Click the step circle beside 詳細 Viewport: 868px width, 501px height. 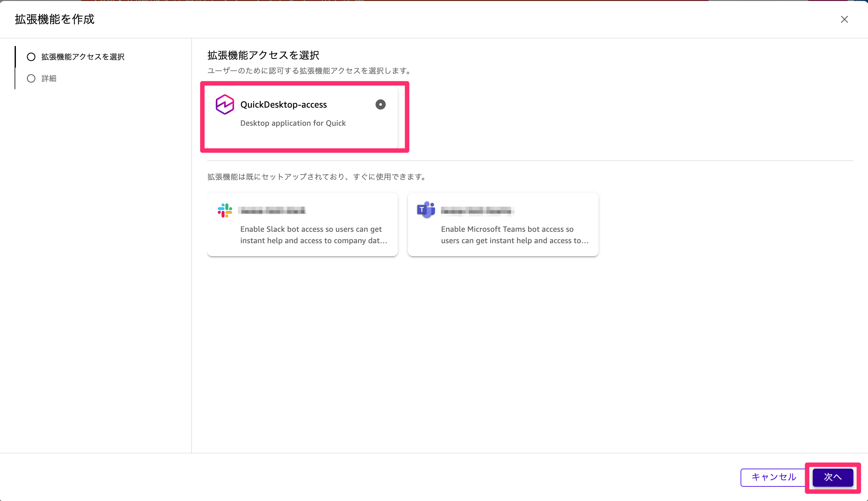(31, 78)
